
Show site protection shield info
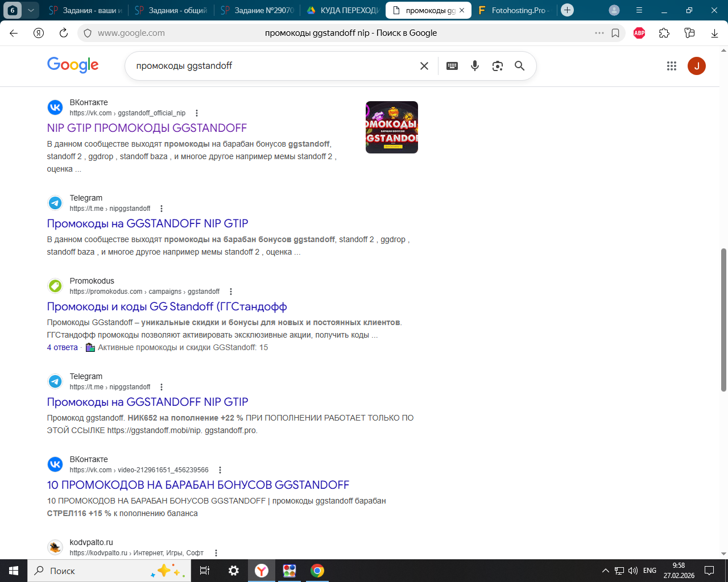tap(88, 33)
